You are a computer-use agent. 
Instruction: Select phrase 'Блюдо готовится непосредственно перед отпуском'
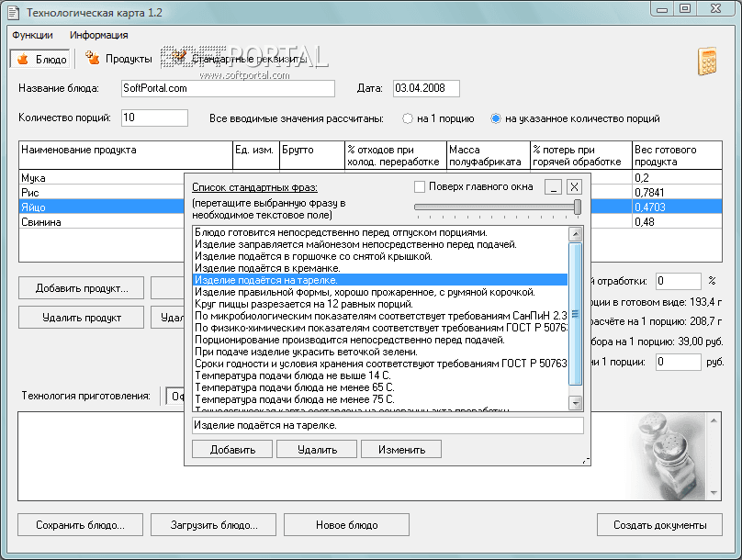pos(380,232)
